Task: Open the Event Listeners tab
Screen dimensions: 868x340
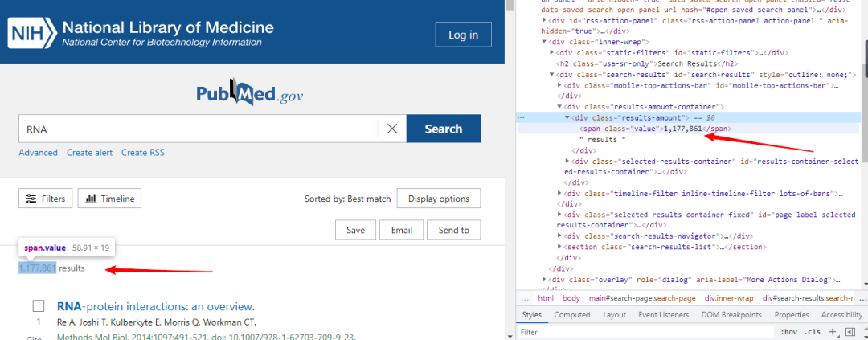Action: [663, 314]
